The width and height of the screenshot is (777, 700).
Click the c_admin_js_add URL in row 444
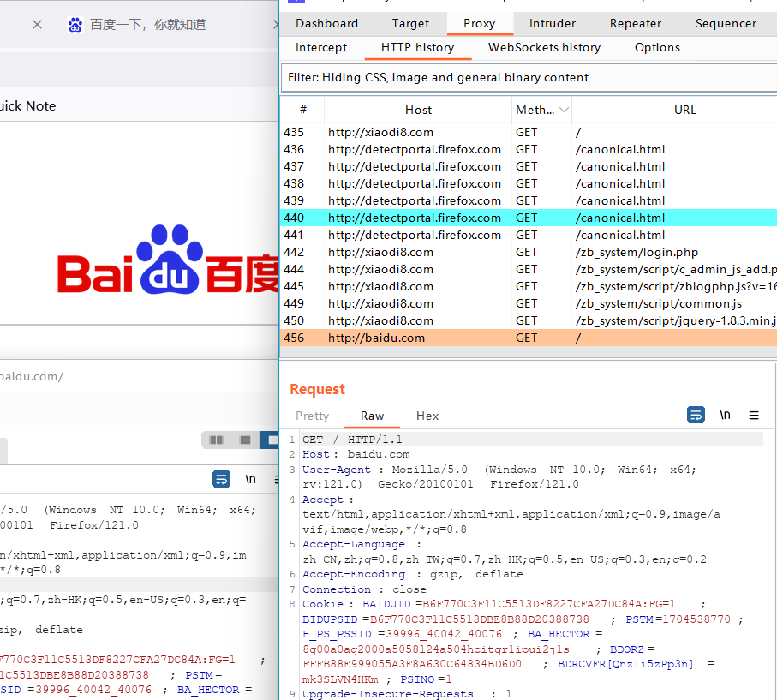[x=676, y=269]
